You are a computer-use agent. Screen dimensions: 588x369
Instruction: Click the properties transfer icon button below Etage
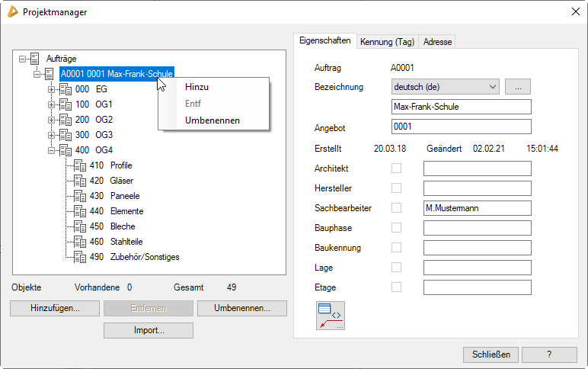(331, 316)
